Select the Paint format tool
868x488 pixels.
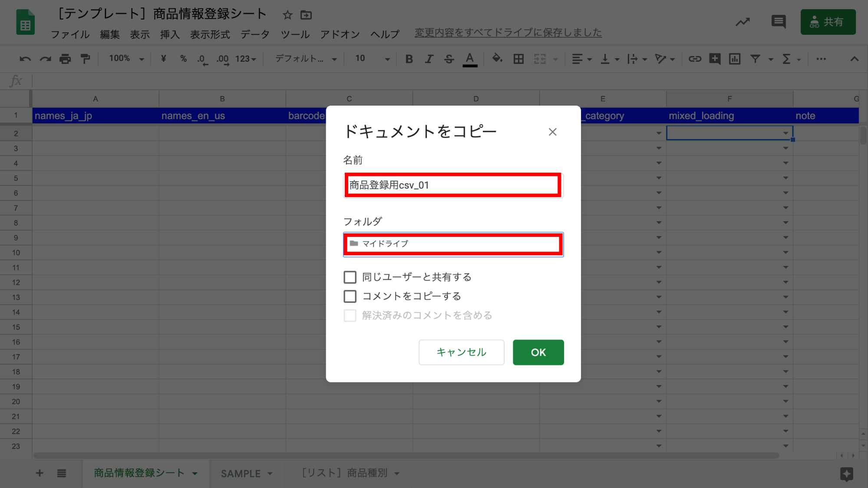click(x=85, y=59)
